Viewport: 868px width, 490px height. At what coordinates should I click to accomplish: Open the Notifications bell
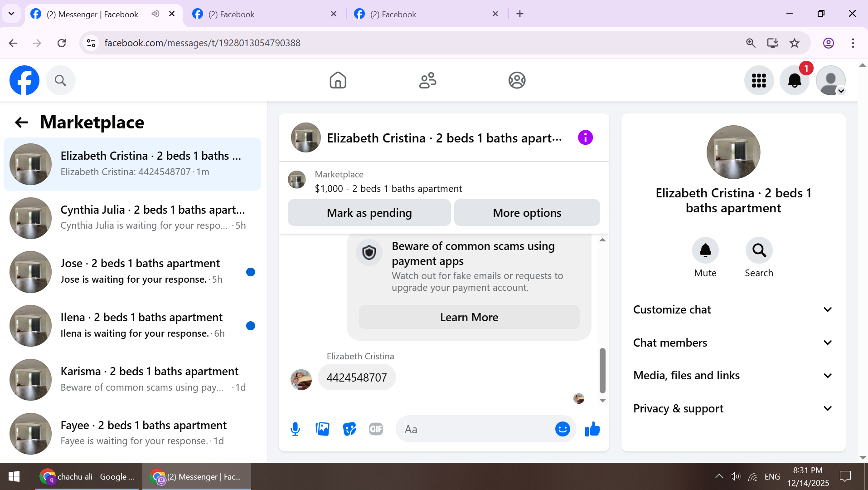795,80
